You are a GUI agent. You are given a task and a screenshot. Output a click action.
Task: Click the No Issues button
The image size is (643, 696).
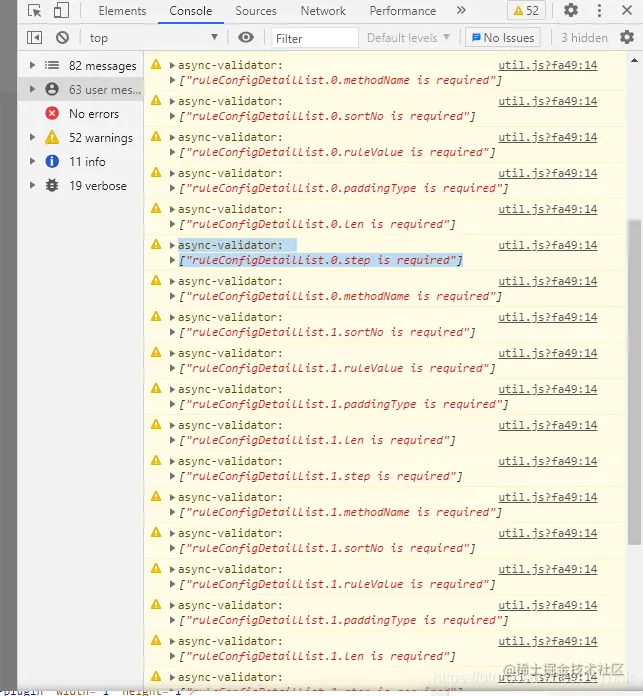503,38
